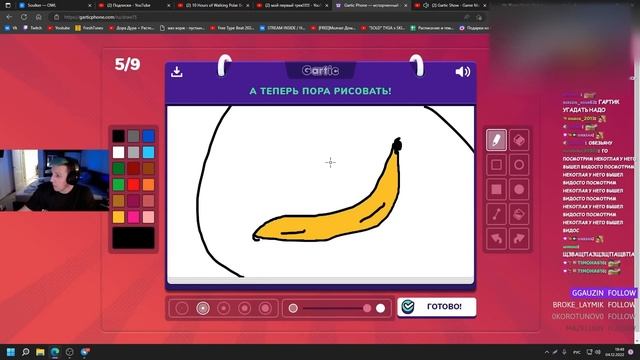Image resolution: width=640 pixels, height=360 pixels.
Task: Submit drawing with the ГОТОВО! button
Action: coord(436,307)
